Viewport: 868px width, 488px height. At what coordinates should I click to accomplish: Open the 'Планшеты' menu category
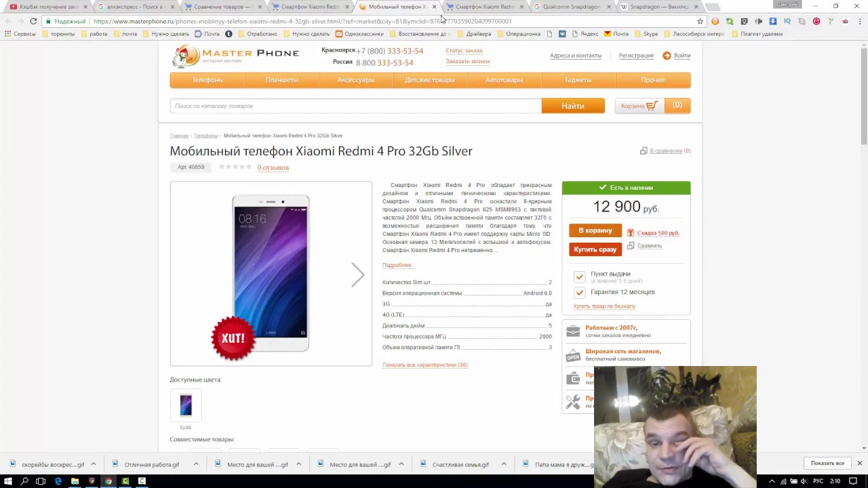[x=281, y=80]
